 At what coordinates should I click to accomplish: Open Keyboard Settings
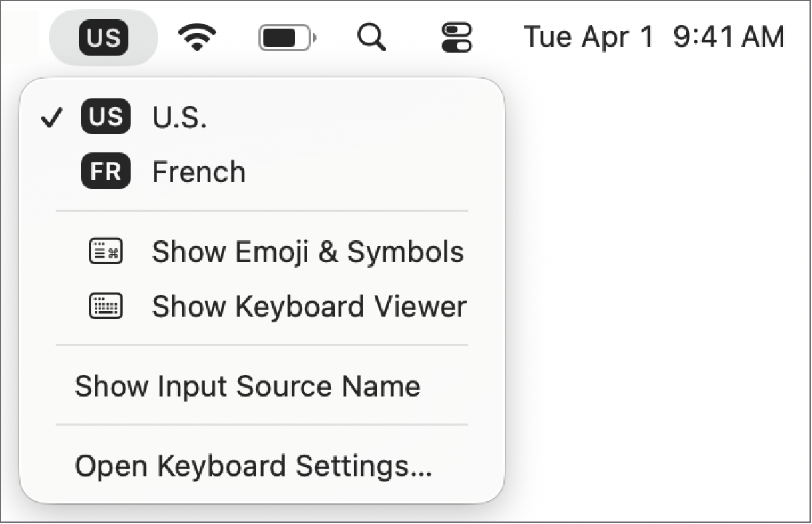coord(253,466)
